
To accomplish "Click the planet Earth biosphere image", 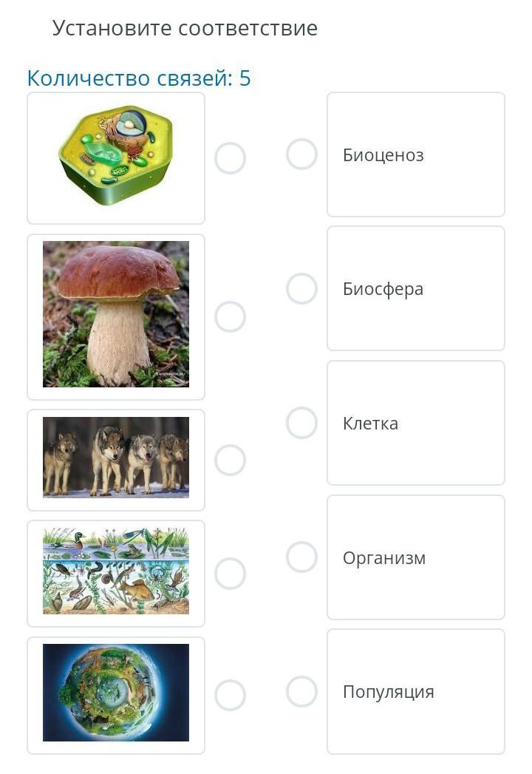I will [x=116, y=693].
